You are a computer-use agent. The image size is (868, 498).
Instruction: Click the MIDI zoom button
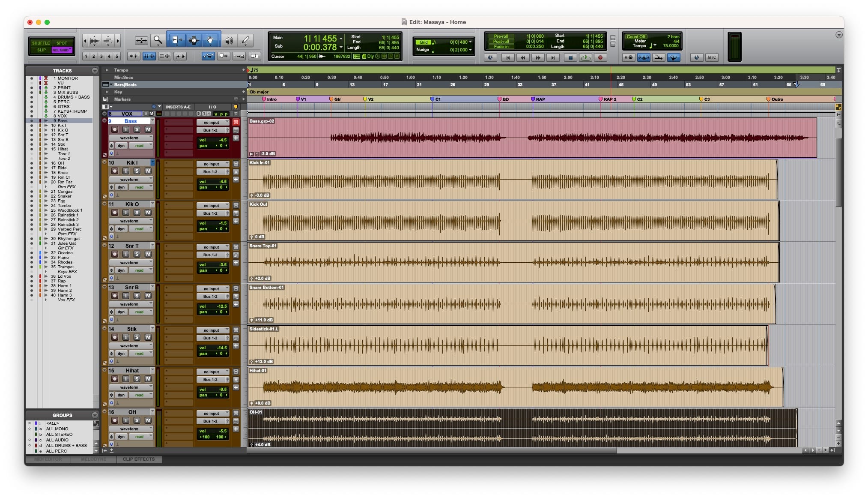108,41
